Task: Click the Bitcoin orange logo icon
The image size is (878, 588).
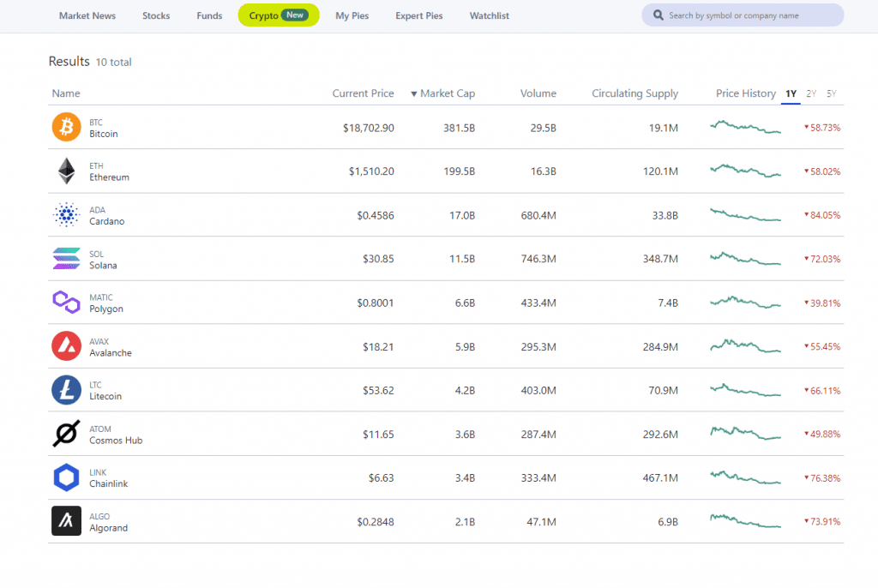Action: pos(66,127)
